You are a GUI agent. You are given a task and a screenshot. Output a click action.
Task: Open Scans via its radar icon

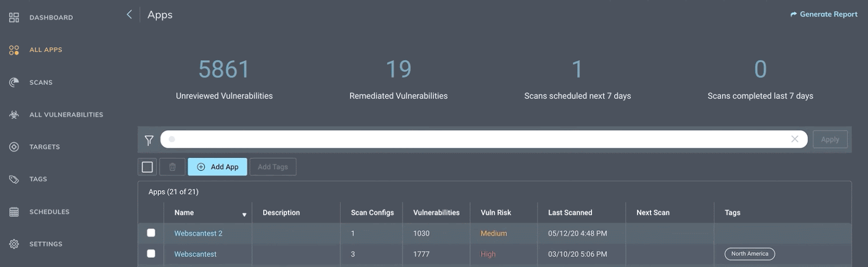coord(14,82)
